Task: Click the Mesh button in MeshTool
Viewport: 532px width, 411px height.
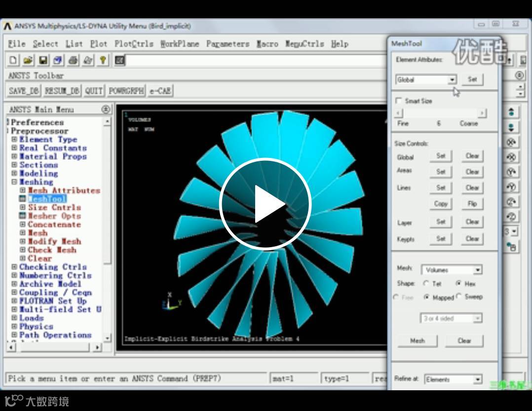Action: (x=418, y=340)
